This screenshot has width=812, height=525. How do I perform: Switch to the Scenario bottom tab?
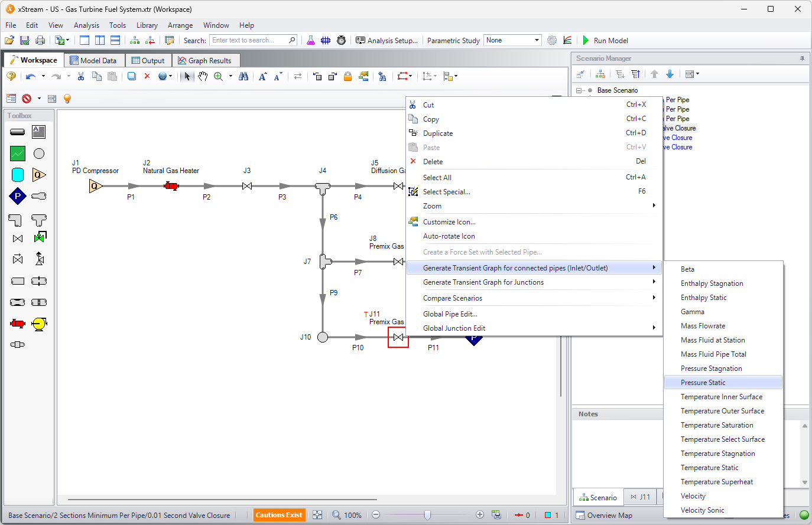(598, 497)
